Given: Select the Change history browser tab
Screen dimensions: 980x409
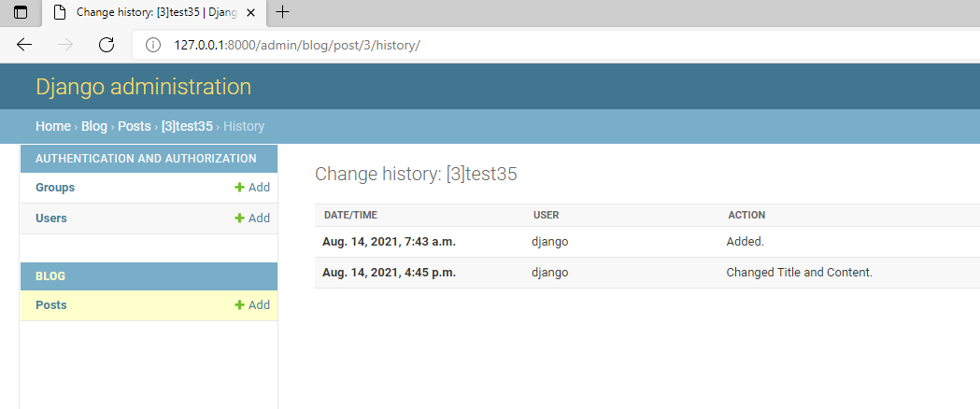Looking at the screenshot, I should (x=154, y=12).
